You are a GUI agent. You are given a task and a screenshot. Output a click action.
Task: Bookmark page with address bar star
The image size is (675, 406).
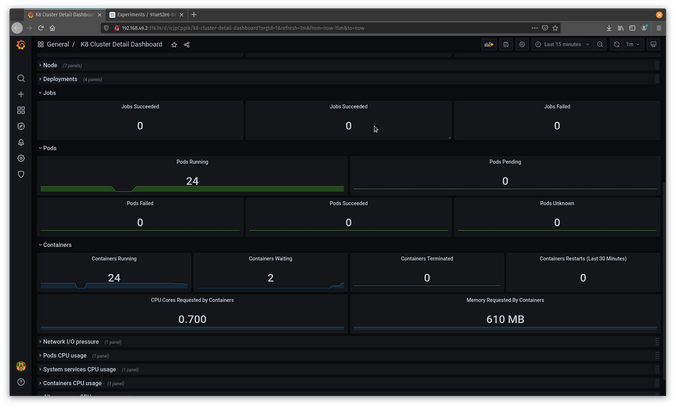pos(555,28)
